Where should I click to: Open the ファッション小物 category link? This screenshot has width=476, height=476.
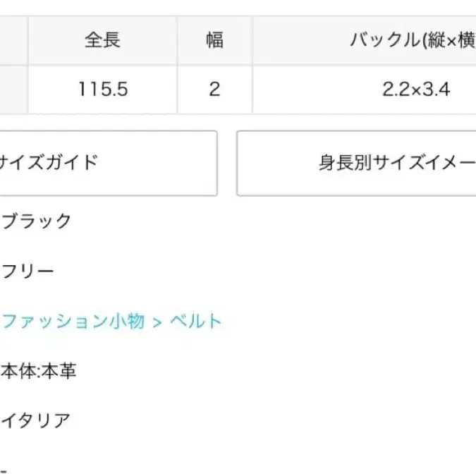74,322
